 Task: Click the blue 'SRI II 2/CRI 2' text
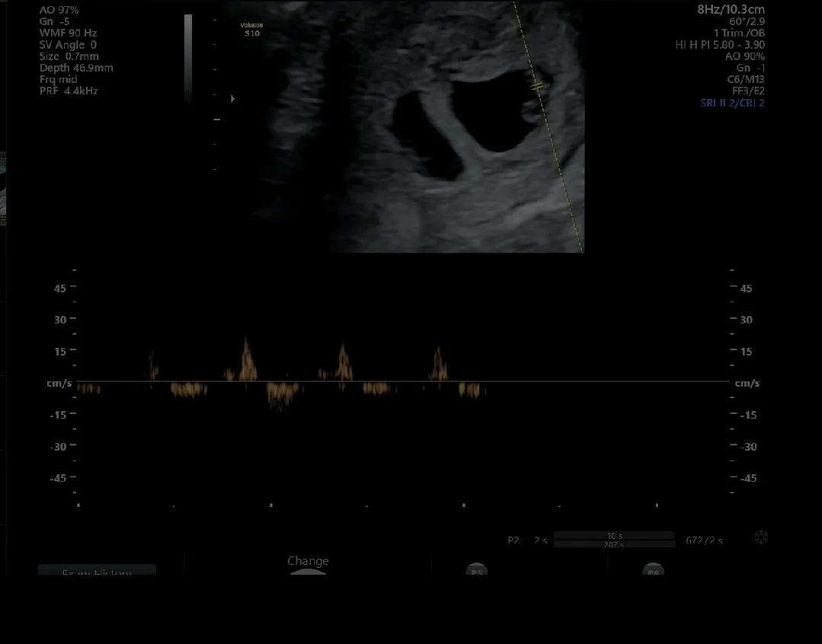click(732, 103)
